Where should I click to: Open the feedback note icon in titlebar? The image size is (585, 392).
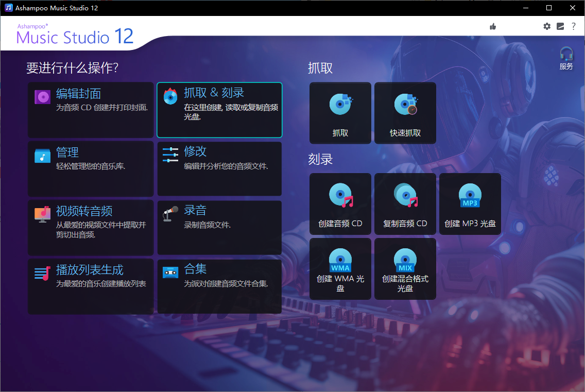[x=560, y=26]
